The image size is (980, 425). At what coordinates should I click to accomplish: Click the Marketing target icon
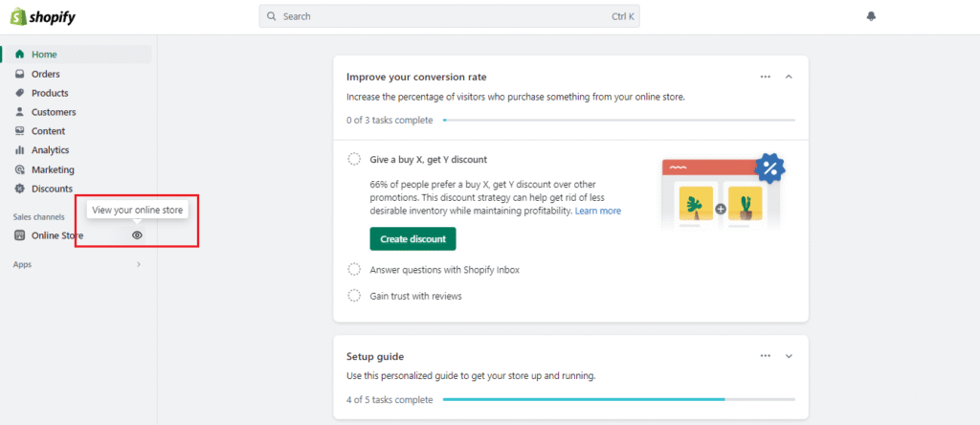coord(20,169)
